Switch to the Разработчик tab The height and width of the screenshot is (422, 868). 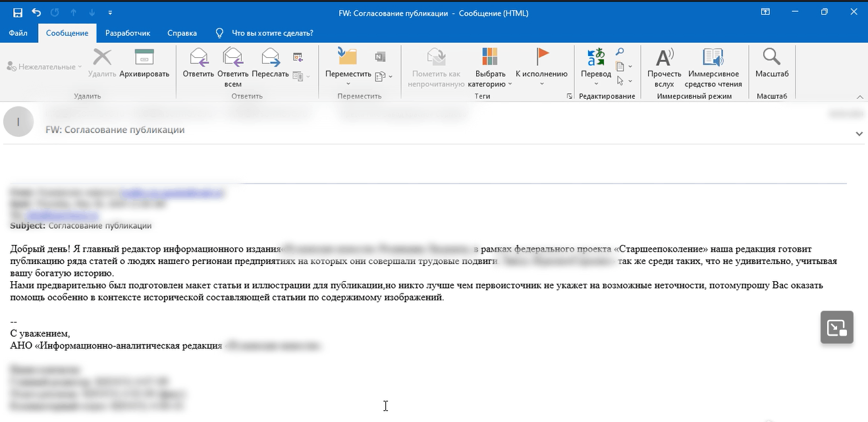pos(128,33)
